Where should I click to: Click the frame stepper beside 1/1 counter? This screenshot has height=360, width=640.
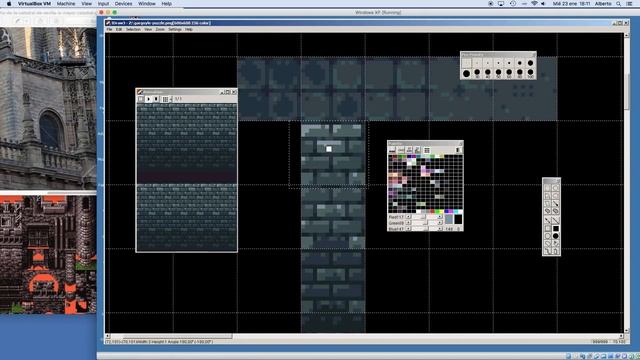(171, 99)
